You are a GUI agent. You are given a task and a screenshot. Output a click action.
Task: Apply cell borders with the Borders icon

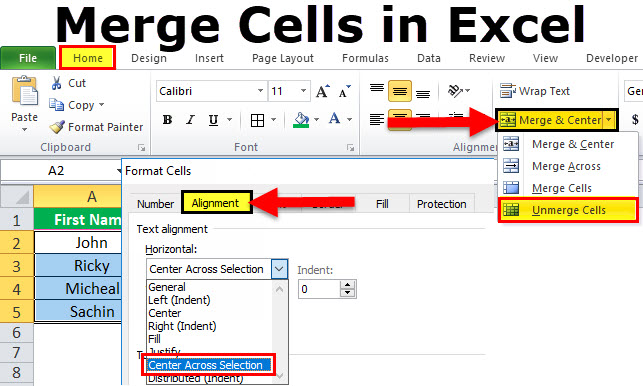257,120
